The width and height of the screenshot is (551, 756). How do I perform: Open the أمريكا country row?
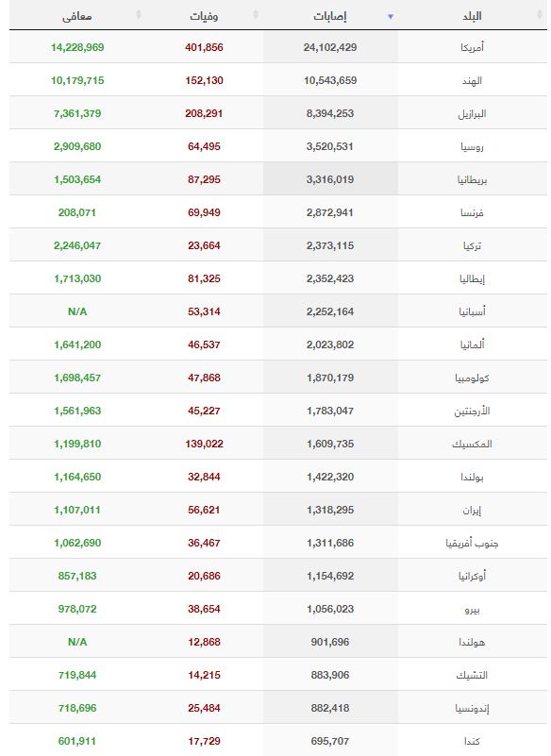[278, 47]
